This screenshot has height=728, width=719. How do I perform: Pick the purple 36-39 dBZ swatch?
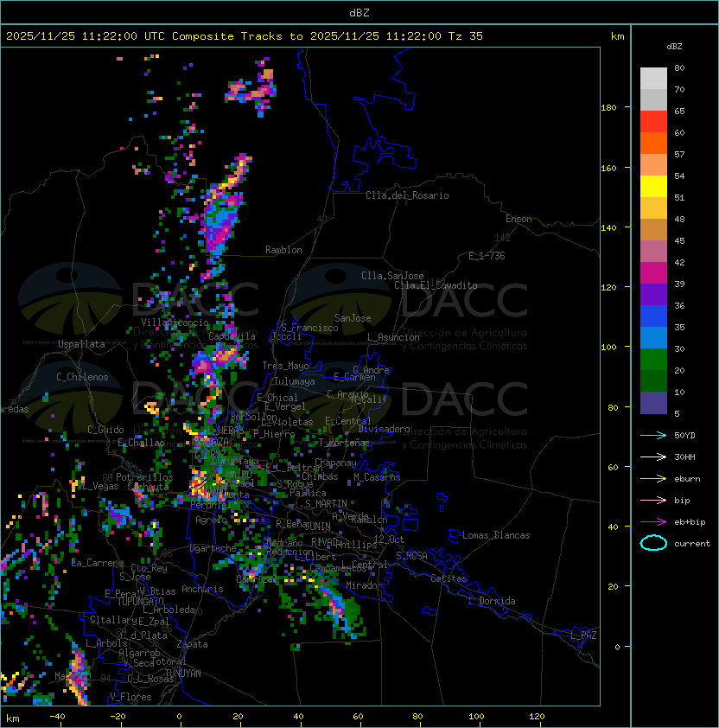pyautogui.click(x=653, y=294)
